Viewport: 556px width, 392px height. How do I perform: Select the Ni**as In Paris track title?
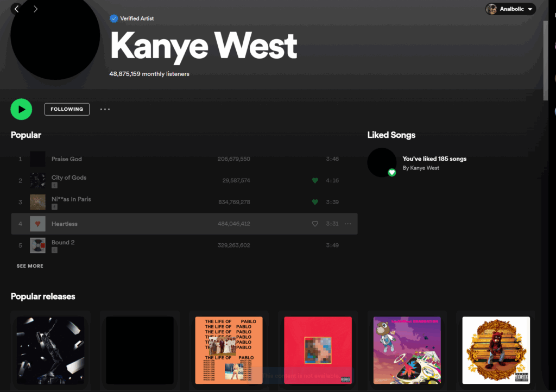[x=71, y=199]
